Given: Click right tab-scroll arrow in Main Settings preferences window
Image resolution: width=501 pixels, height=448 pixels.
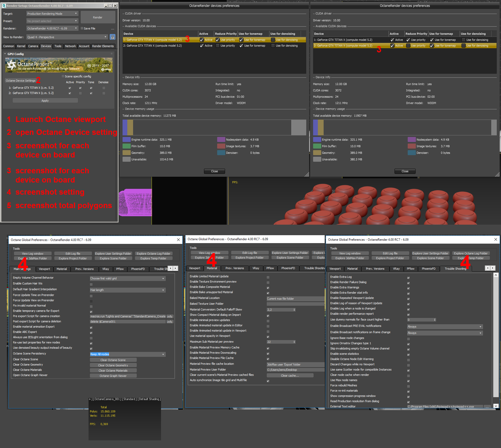Looking at the screenshot, I should coord(176,268).
